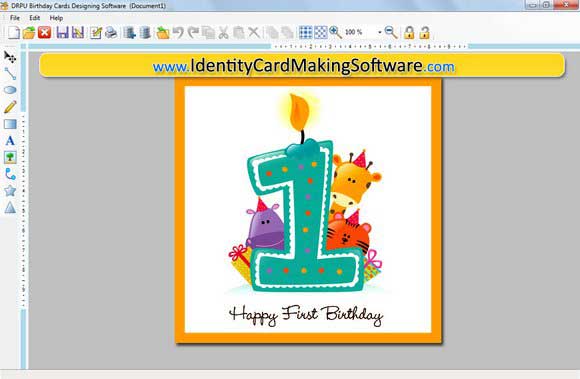Image resolution: width=580 pixels, height=379 pixels.
Task: Select the Star shape tool
Action: click(10, 191)
